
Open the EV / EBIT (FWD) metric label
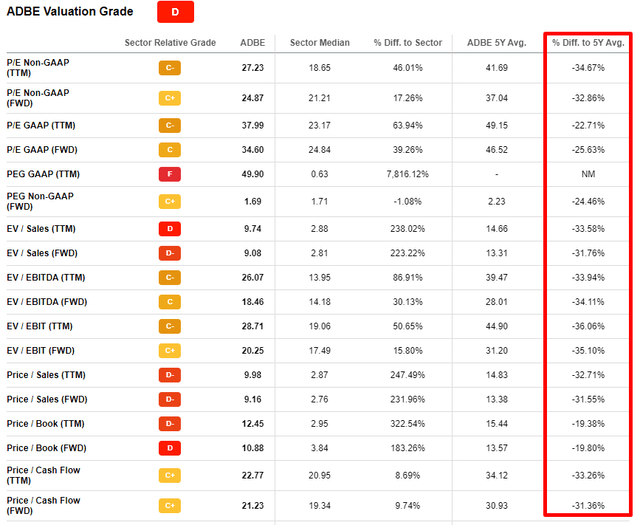(40, 351)
